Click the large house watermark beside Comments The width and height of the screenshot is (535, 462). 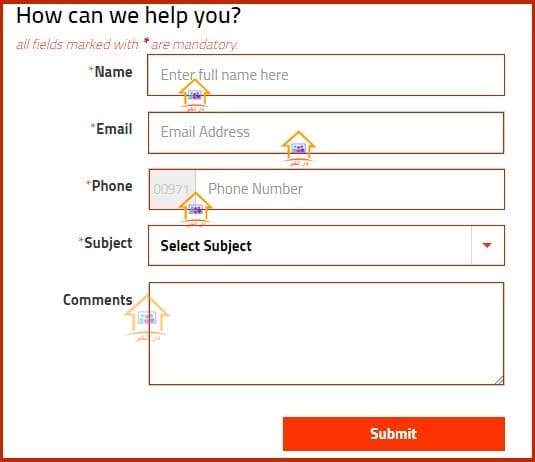coord(147,318)
